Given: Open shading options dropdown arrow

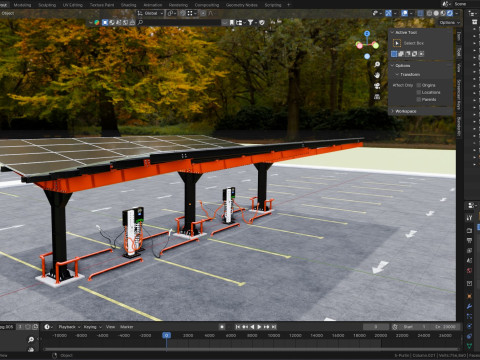Looking at the screenshot, I should 457,13.
